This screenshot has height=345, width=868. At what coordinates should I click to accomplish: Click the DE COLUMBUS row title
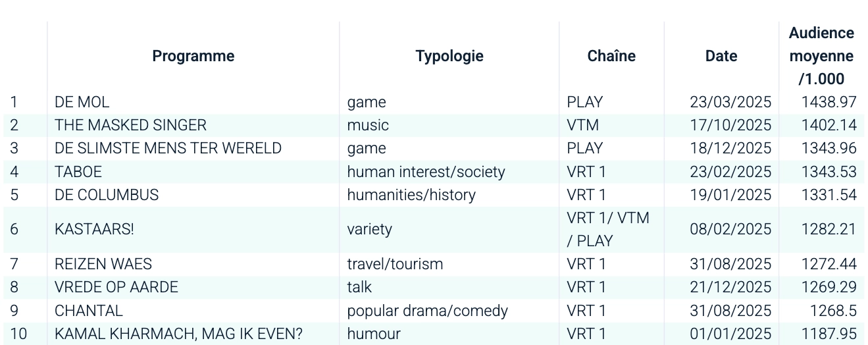pyautogui.click(x=107, y=195)
